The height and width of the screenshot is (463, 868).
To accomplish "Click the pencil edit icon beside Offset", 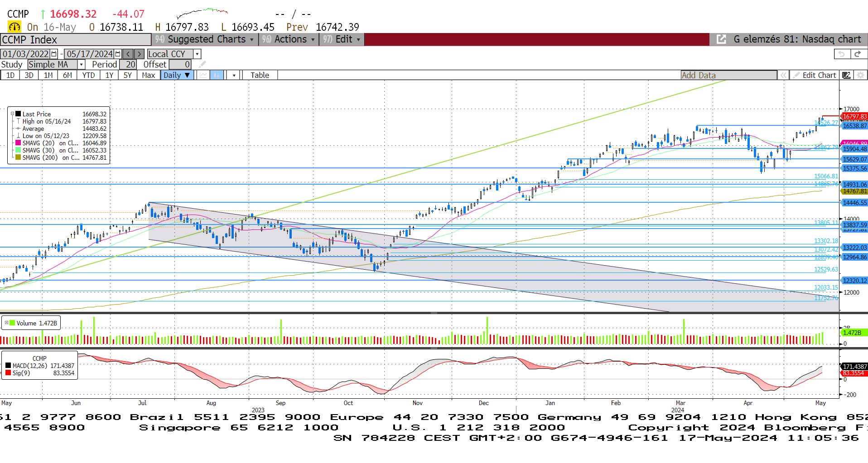I will click(202, 65).
